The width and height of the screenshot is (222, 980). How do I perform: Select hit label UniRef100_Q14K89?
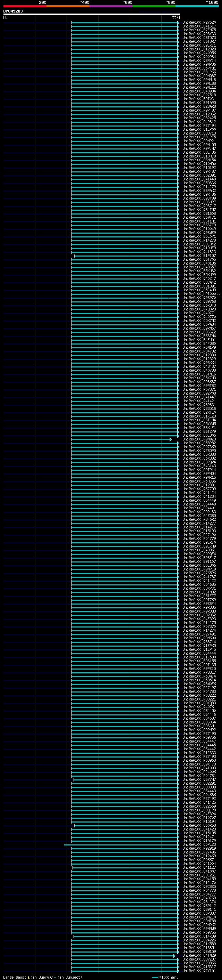tap(199, 936)
